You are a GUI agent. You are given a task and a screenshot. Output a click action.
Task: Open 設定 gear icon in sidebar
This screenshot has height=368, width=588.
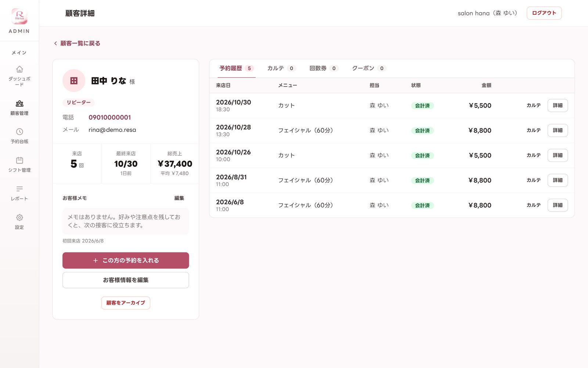pos(19,217)
